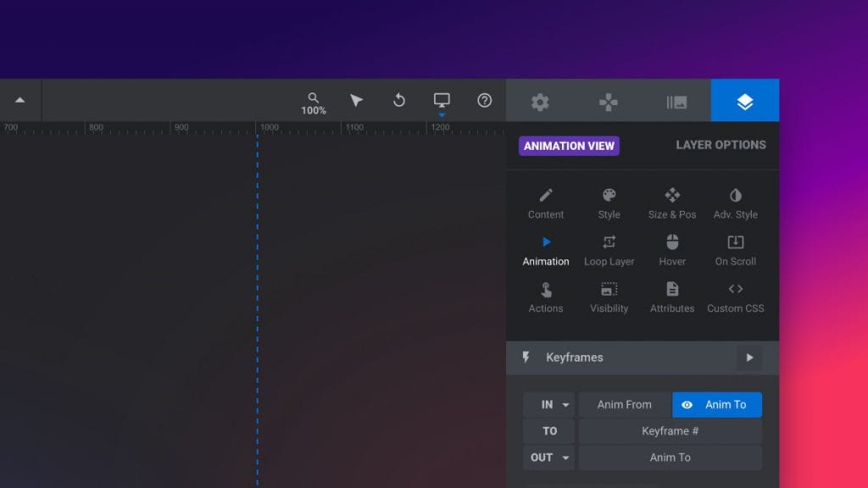Open the Style palette section
This screenshot has height=488, width=868.
pos(609,203)
